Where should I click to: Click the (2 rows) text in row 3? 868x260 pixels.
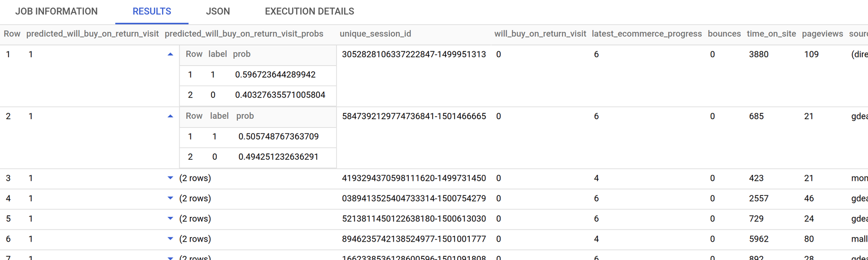[195, 178]
